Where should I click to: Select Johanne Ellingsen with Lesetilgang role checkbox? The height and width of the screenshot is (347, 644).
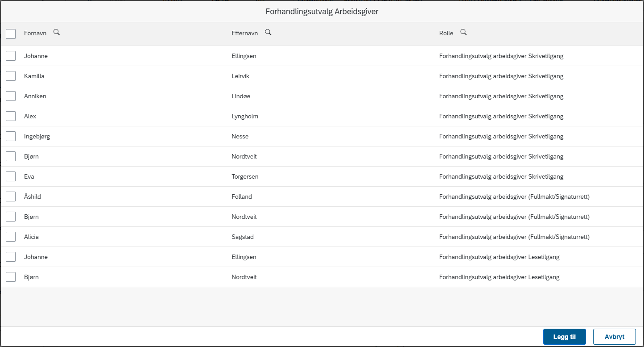(x=11, y=257)
